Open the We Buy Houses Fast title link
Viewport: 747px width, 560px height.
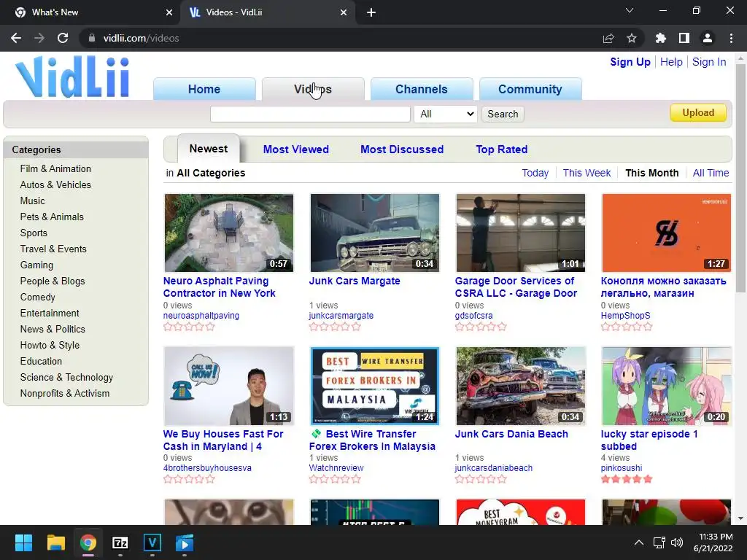pyautogui.click(x=223, y=440)
